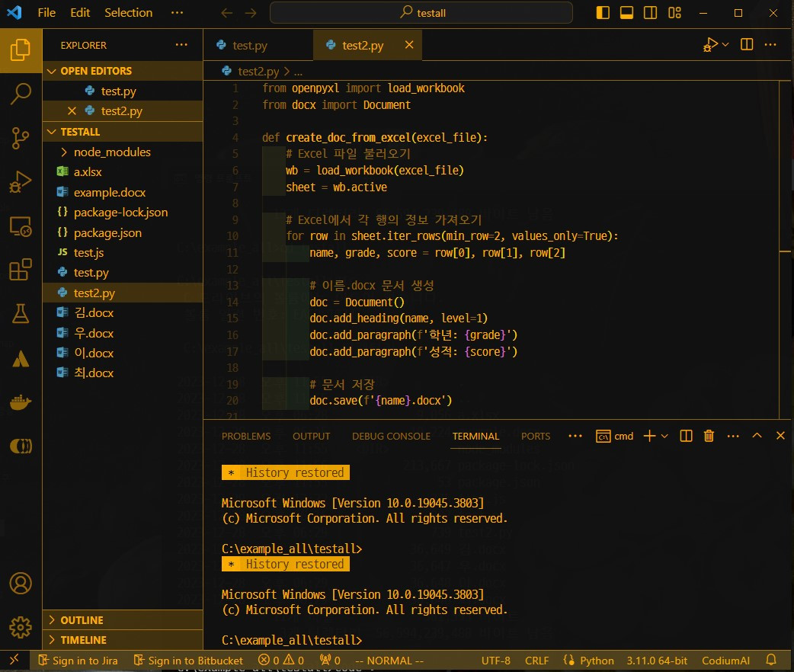Split the terminal panel
Viewport: 794px width, 672px height.
(x=686, y=436)
